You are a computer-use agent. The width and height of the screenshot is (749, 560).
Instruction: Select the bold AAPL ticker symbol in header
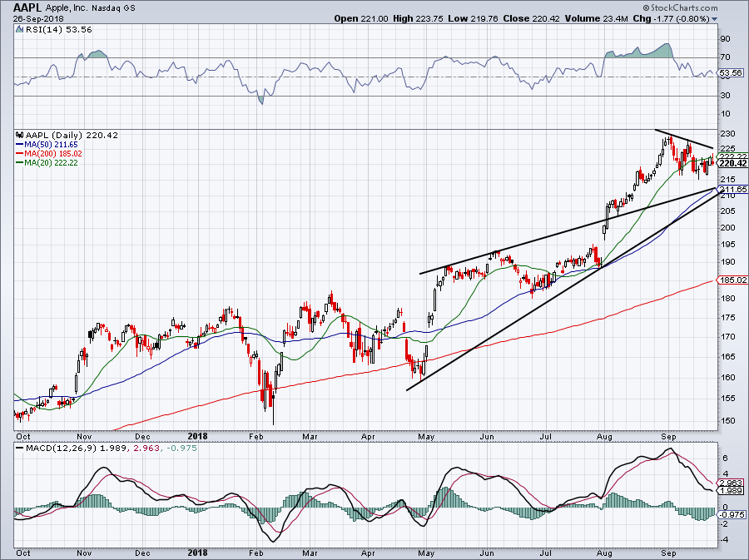pos(27,7)
